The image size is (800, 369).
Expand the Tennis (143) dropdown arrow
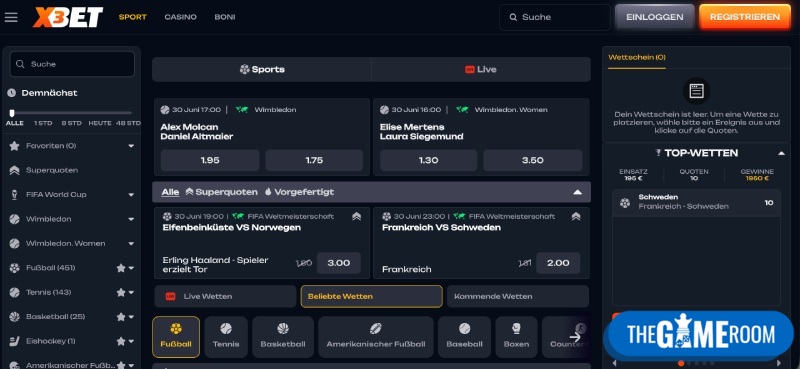[131, 293]
